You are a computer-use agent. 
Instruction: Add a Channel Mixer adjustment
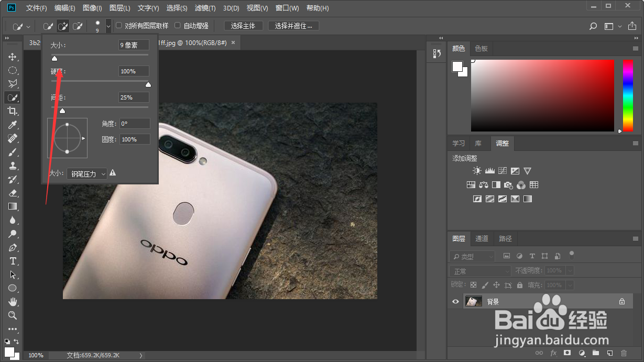pyautogui.click(x=521, y=185)
